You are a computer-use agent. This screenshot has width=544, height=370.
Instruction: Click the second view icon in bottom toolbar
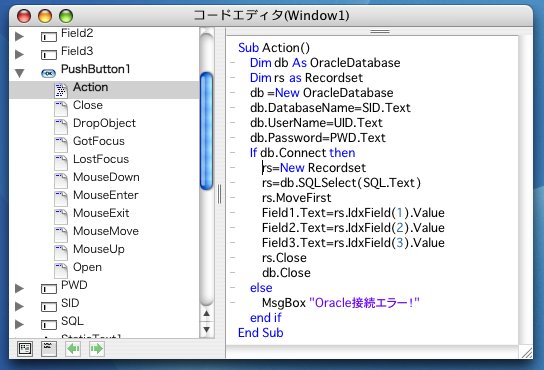(x=49, y=348)
